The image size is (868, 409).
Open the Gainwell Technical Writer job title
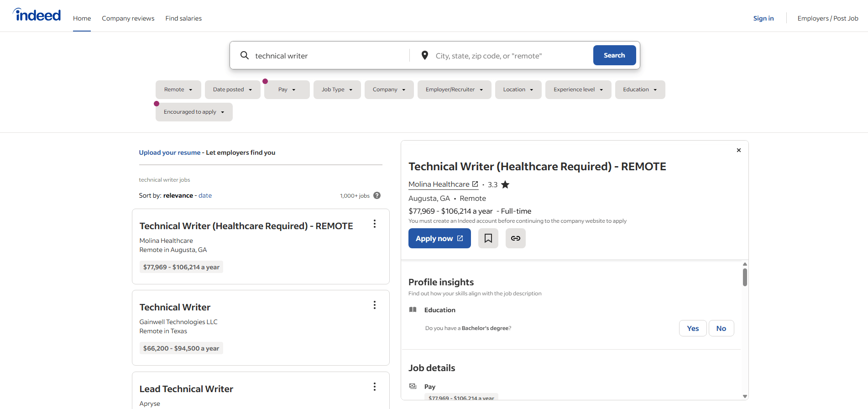point(175,307)
